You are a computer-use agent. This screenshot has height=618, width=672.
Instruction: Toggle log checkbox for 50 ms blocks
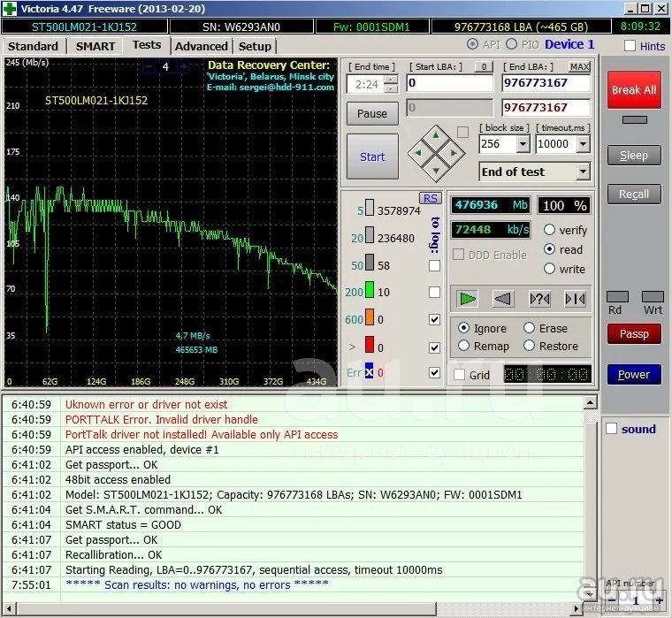tap(434, 266)
